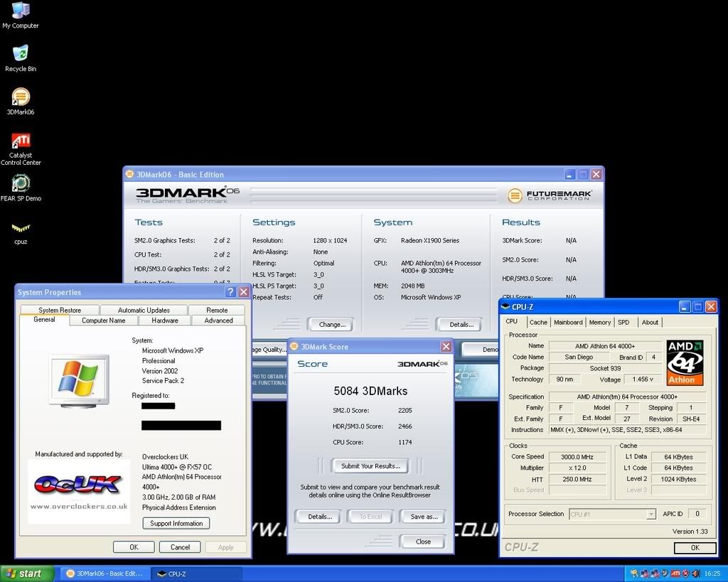The width and height of the screenshot is (728, 582).
Task: Click the Level 2 cache value '1024 KBytes'
Action: click(678, 479)
